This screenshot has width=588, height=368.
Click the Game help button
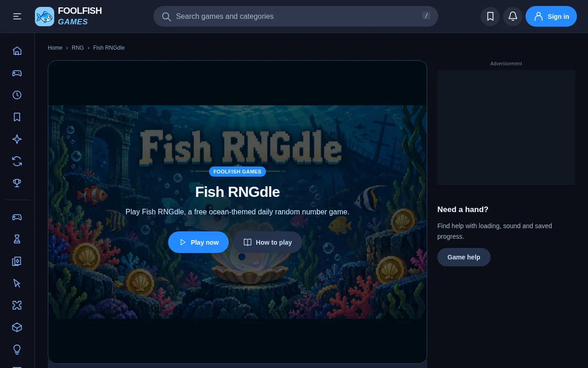[x=464, y=257]
